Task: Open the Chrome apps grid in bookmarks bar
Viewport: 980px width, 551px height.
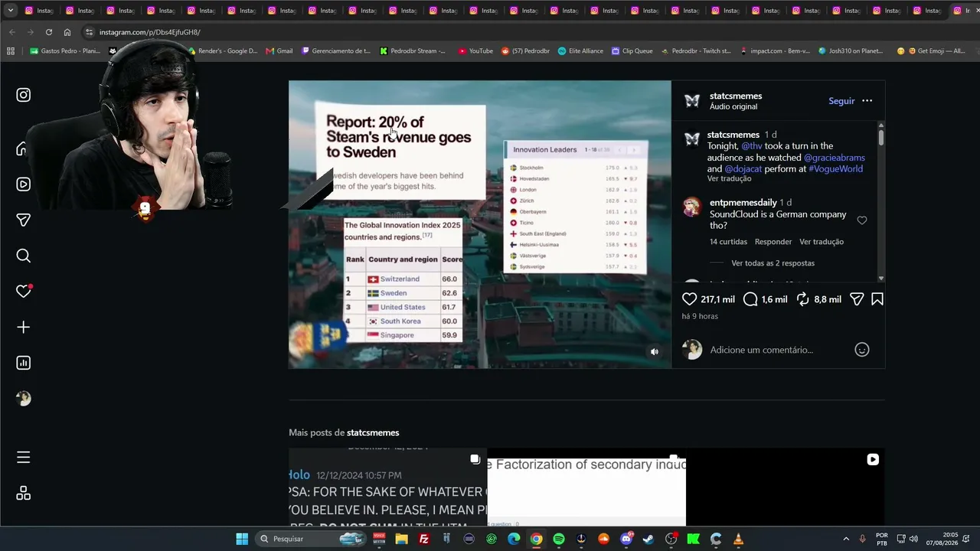Action: 11,51
